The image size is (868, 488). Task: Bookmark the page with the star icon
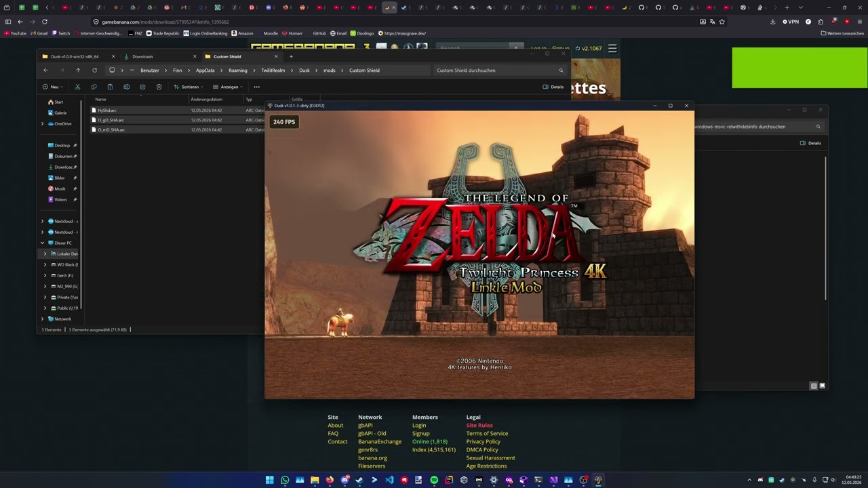coord(722,22)
